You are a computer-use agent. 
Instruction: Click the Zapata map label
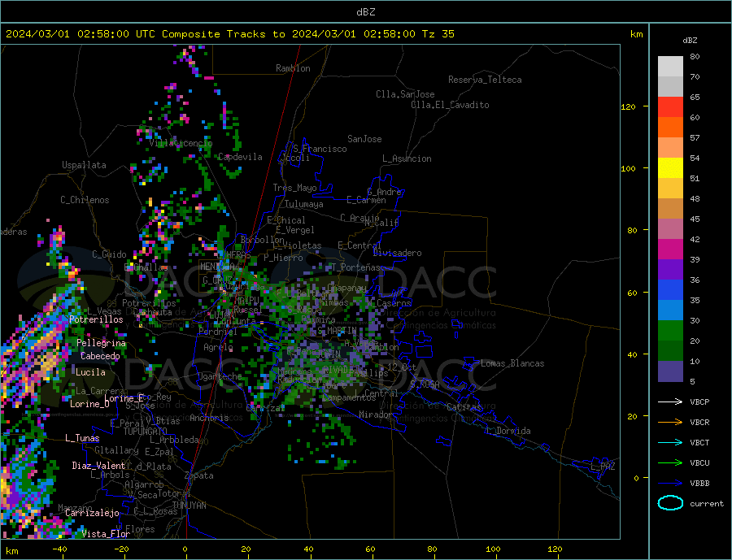[x=199, y=475]
